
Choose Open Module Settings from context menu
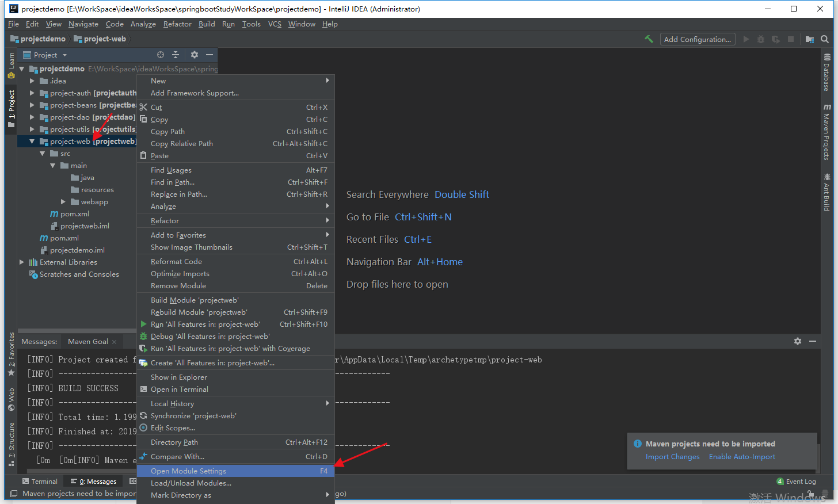(235, 471)
